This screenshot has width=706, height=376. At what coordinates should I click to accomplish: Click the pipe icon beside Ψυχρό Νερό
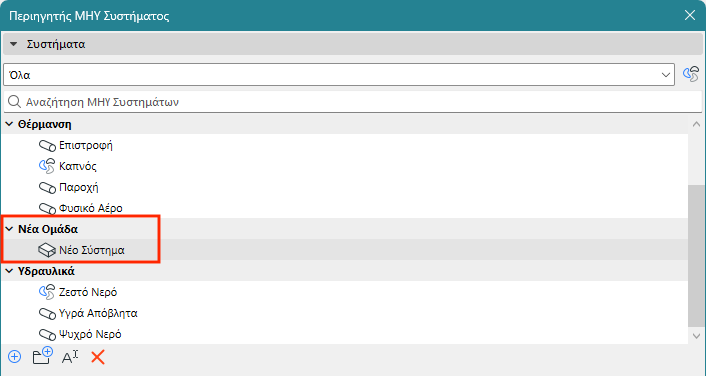[47, 334]
